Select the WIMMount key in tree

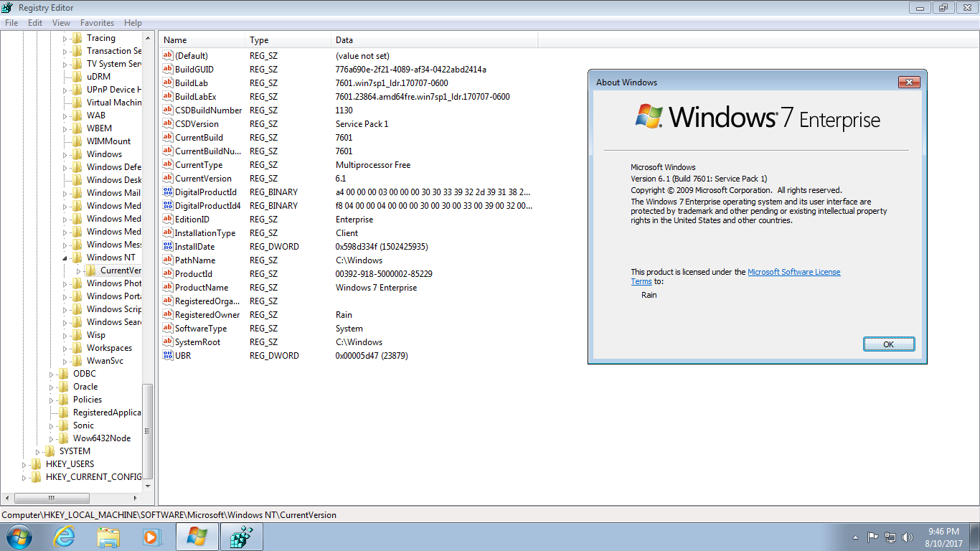(x=109, y=141)
